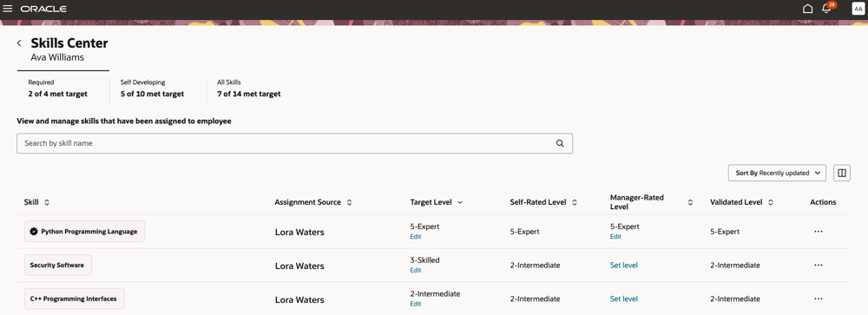The width and height of the screenshot is (868, 315).
Task: Click the search magnifier icon
Action: [x=560, y=143]
